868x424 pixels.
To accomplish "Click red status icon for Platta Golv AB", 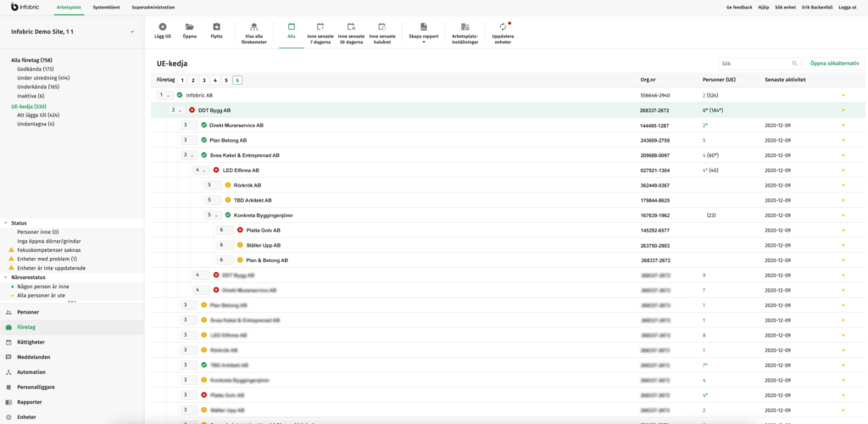I will 240,230.
